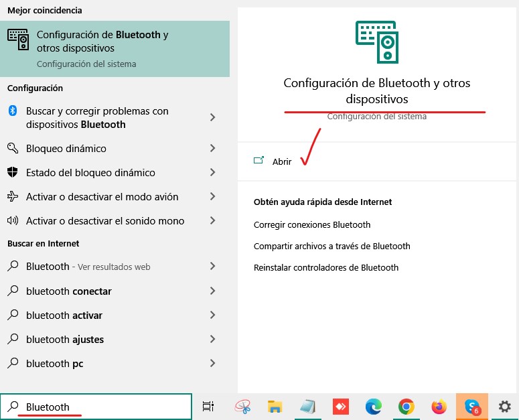
Task: Open the red AnyDesk taskbar icon
Action: point(340,406)
